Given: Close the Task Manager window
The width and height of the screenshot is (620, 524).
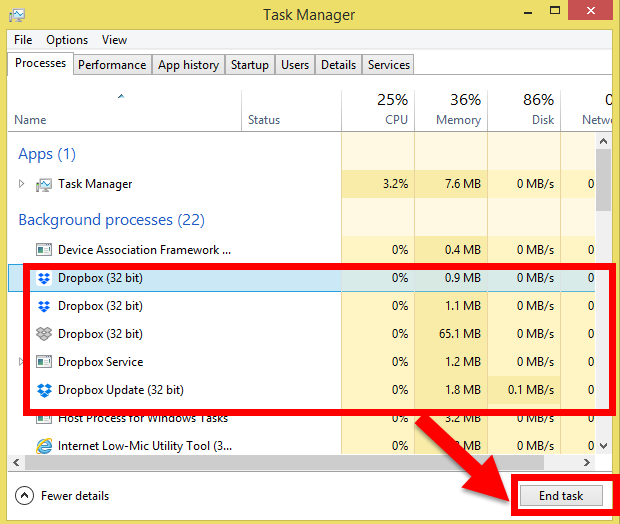Looking at the screenshot, I should coord(591,10).
